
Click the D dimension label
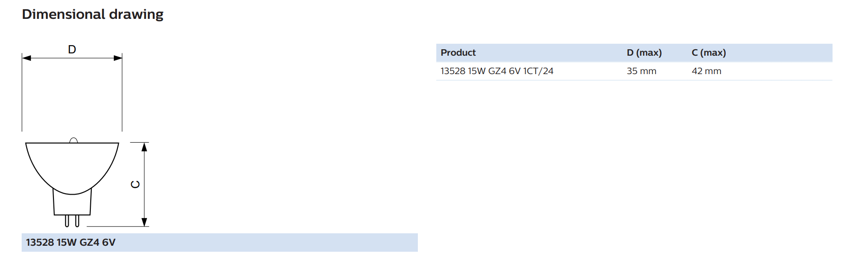click(x=72, y=49)
